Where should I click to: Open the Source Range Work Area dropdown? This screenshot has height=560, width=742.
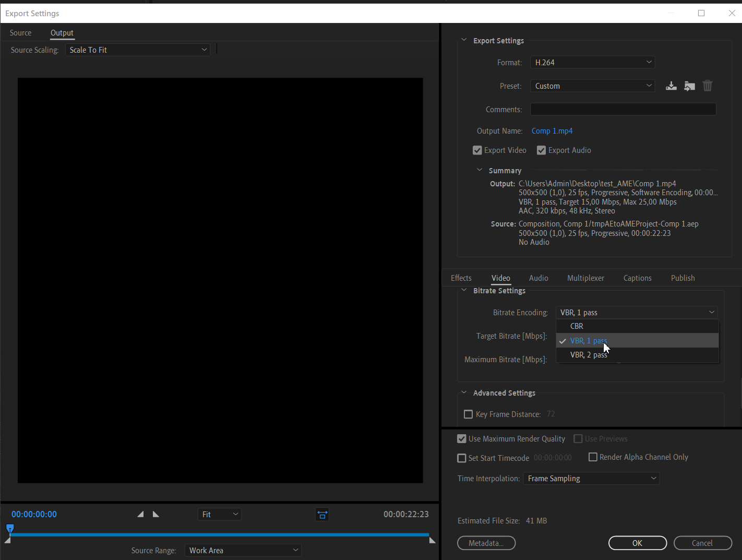243,551
